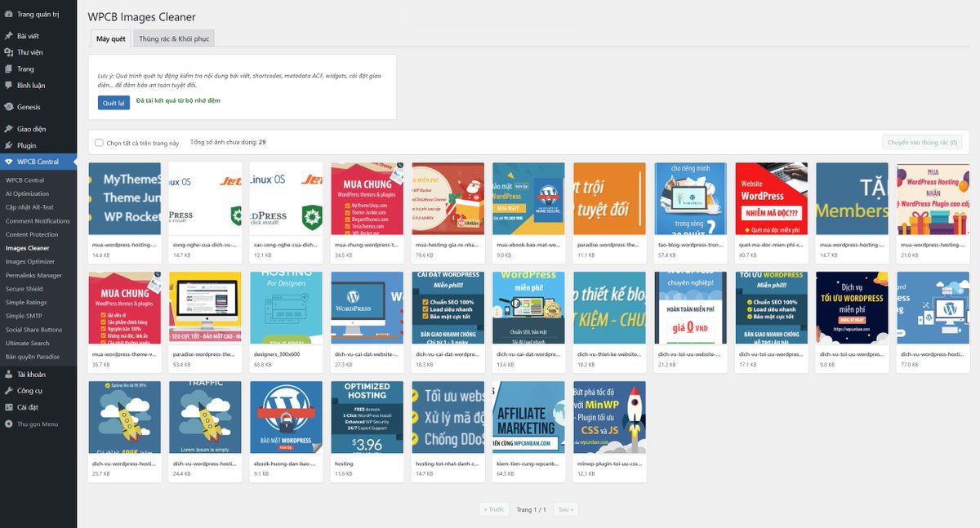980x528 pixels.
Task: Click the plug icon for Plugin
Action: [8, 145]
